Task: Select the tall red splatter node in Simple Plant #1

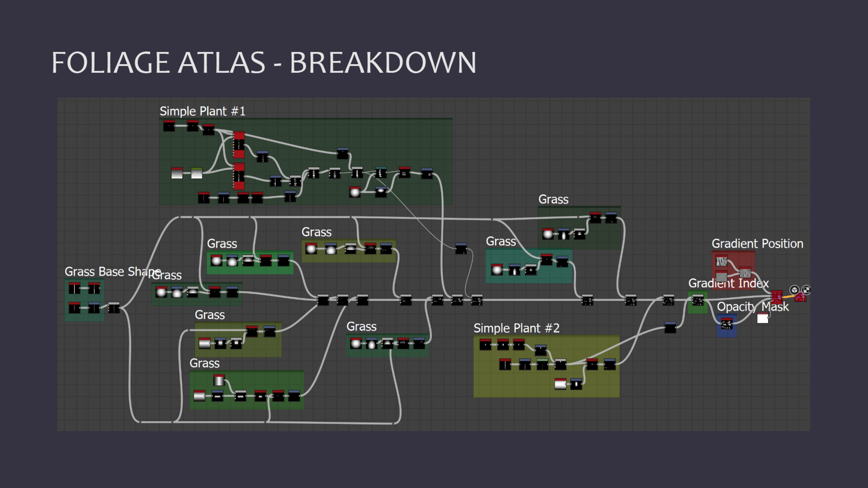Action: click(238, 145)
